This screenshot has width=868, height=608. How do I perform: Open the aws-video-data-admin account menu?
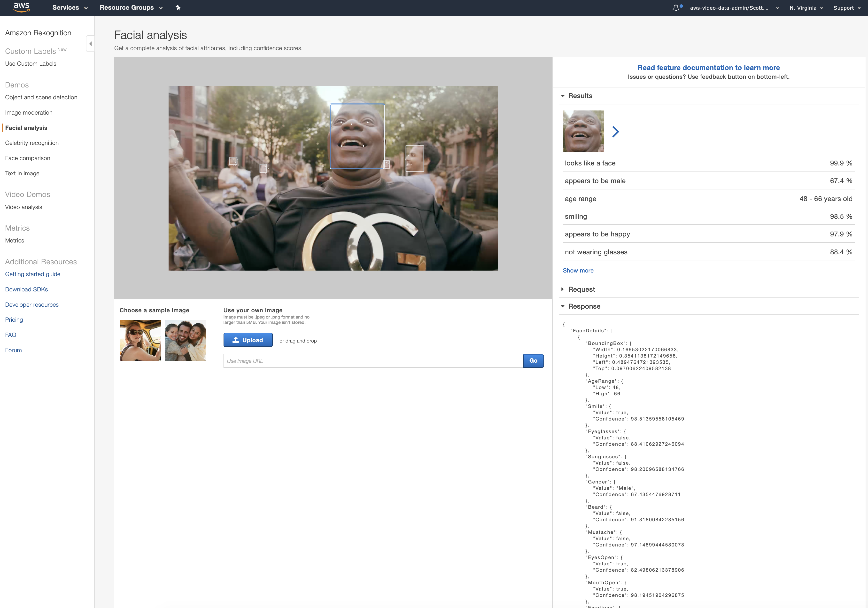734,8
